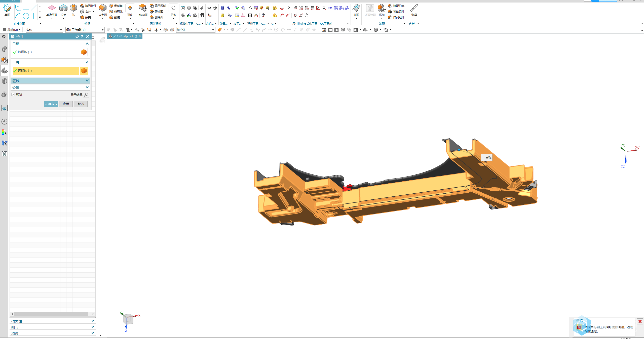This screenshot has width=644, height=339.
Task: Expand the bottom 预览 preview panel
Action: pyautogui.click(x=93, y=333)
